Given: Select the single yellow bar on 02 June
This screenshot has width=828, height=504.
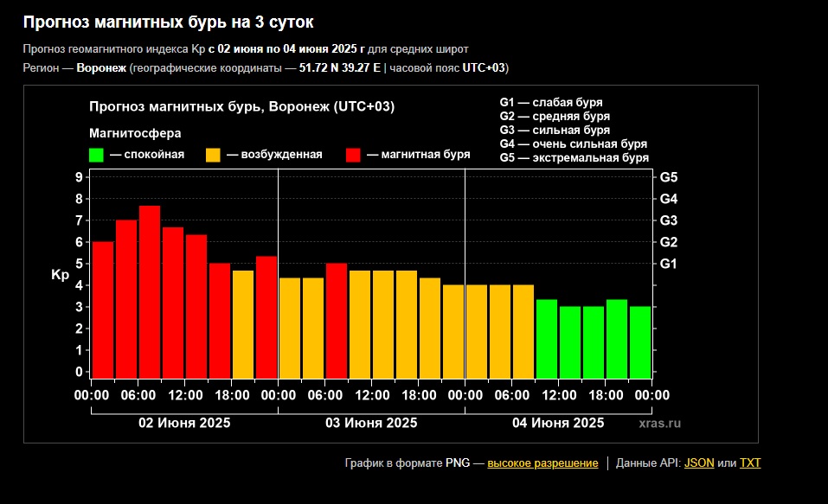Looking at the screenshot, I should pyautogui.click(x=243, y=324).
